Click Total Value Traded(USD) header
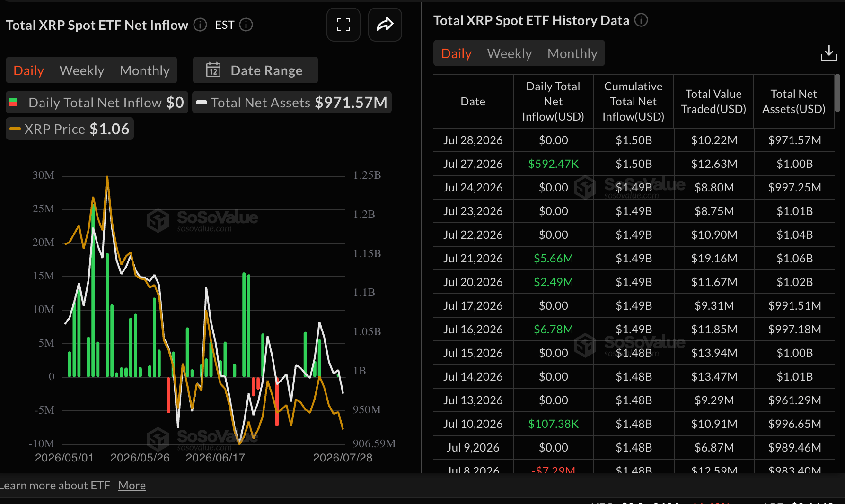The height and width of the screenshot is (504, 845). pos(713,101)
